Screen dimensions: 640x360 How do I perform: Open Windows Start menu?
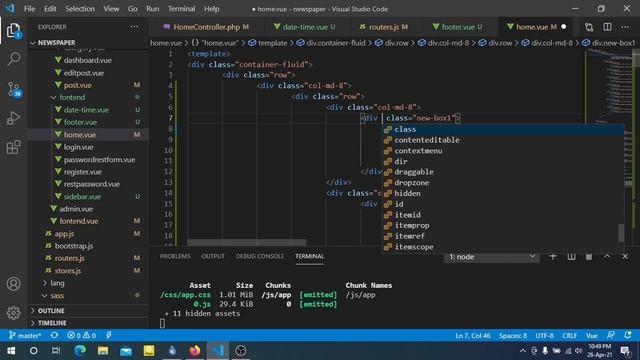click(x=11, y=351)
